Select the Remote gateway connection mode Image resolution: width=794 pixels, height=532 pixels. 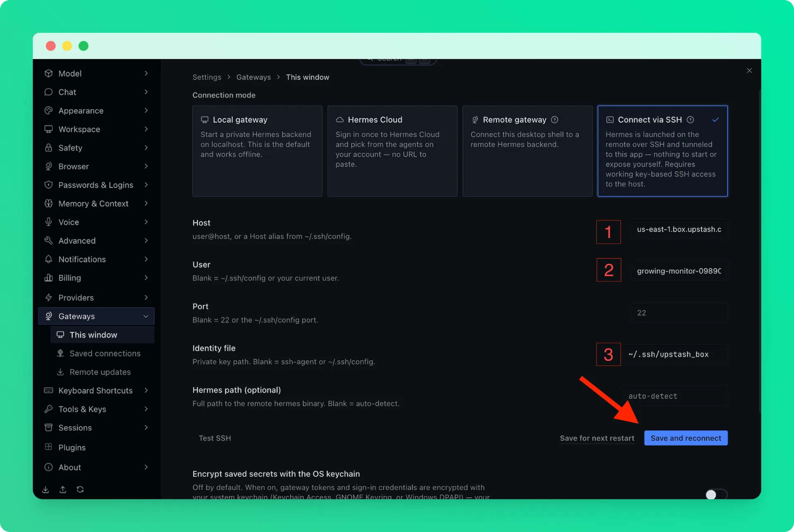point(527,151)
